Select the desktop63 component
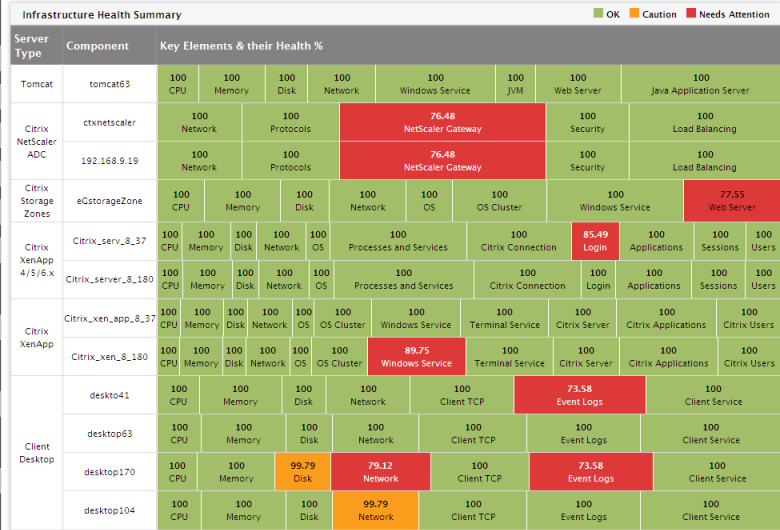The image size is (780, 530). (x=109, y=433)
